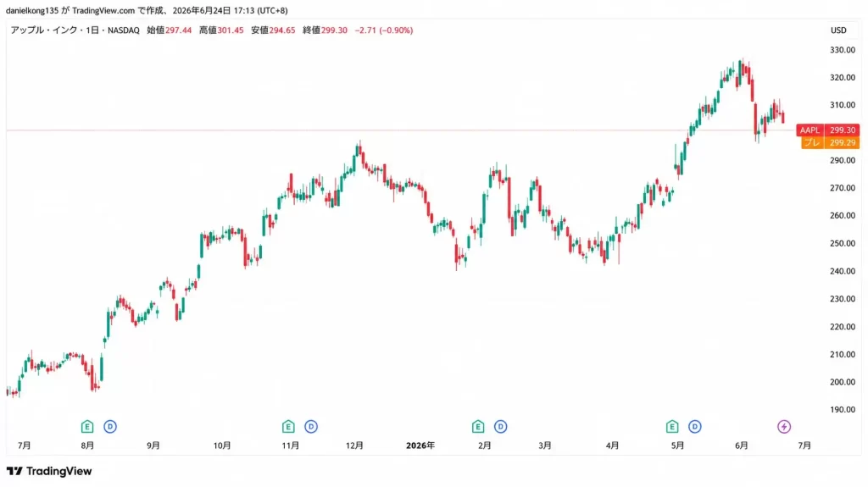Image resolution: width=868 pixels, height=487 pixels.
Task: Open the purple lightning event marker
Action: coord(784,427)
